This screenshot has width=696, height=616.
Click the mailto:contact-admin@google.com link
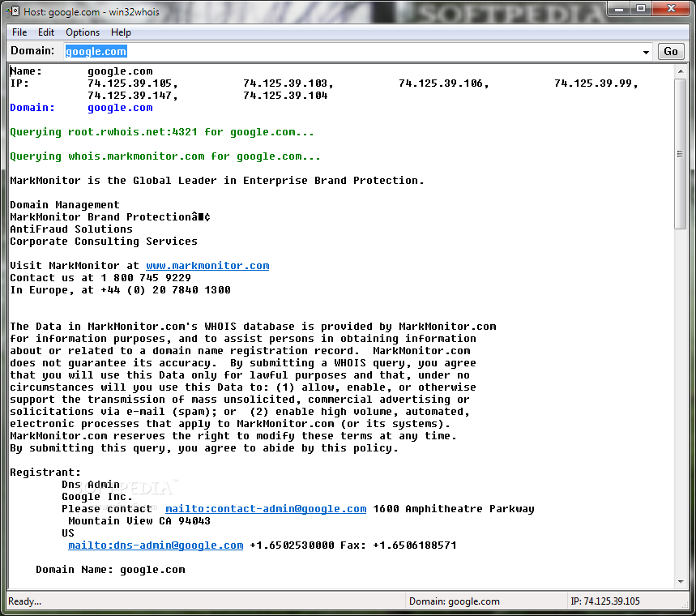(x=266, y=509)
